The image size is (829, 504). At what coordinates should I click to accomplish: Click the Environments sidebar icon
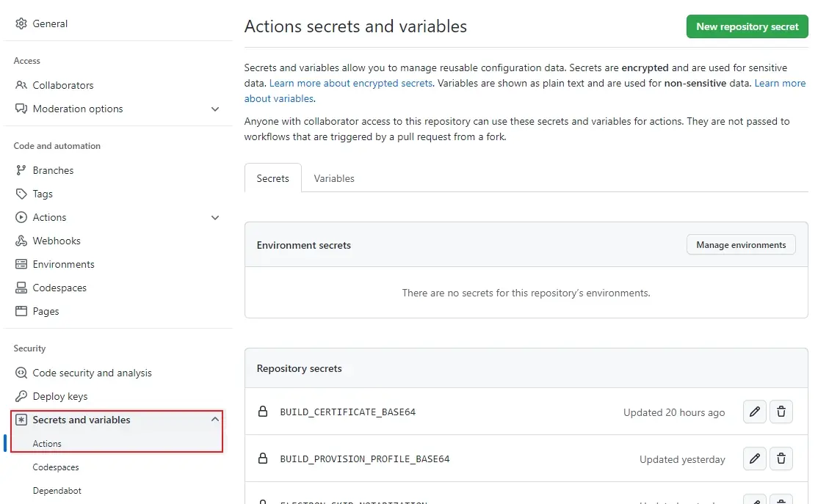(x=22, y=264)
